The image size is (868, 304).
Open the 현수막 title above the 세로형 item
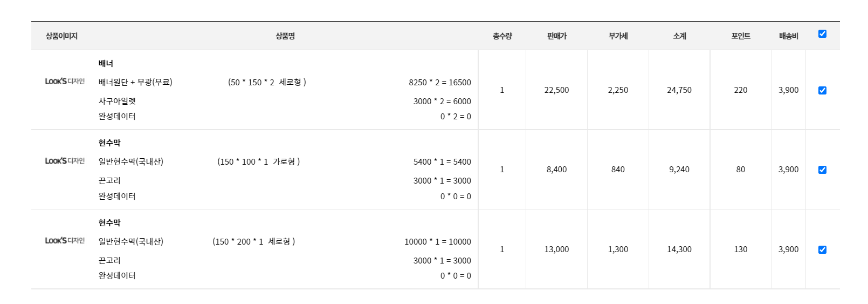coord(109,223)
